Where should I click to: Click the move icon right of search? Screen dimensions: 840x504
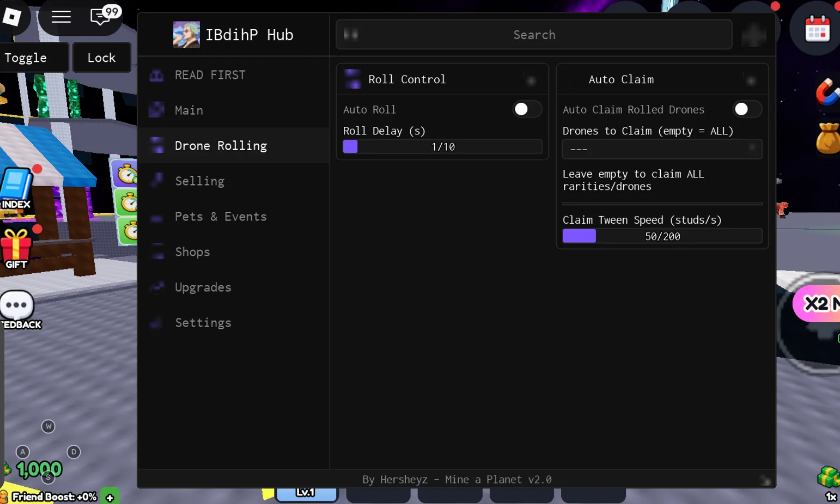[754, 35]
